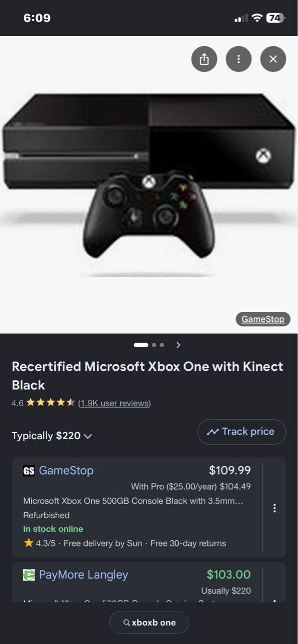Screen dimensions: 298x644
Task: Click the GameStop GS logo icon
Action: point(29,471)
